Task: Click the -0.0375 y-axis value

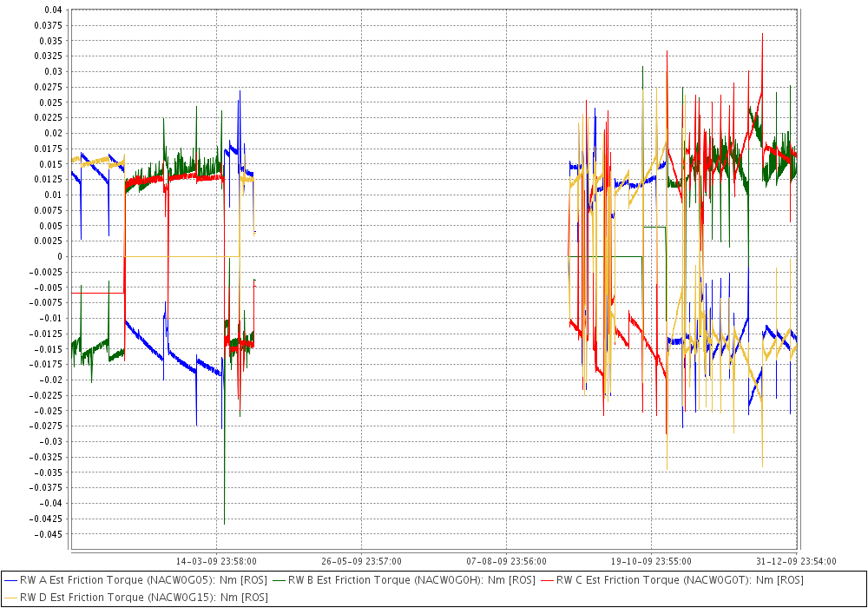Action: pos(46,488)
